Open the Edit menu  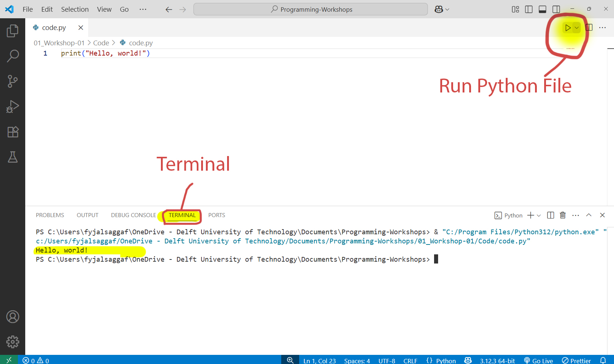click(x=47, y=10)
